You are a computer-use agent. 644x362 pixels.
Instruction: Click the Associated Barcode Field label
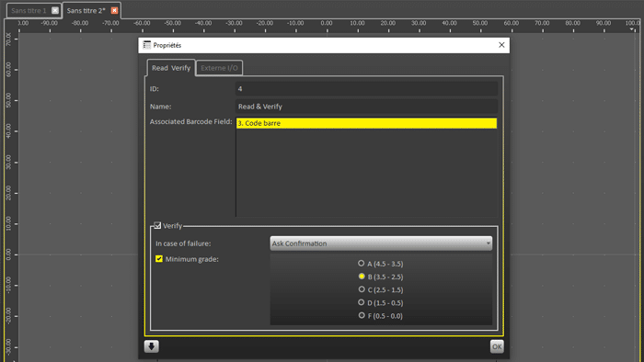coord(191,122)
